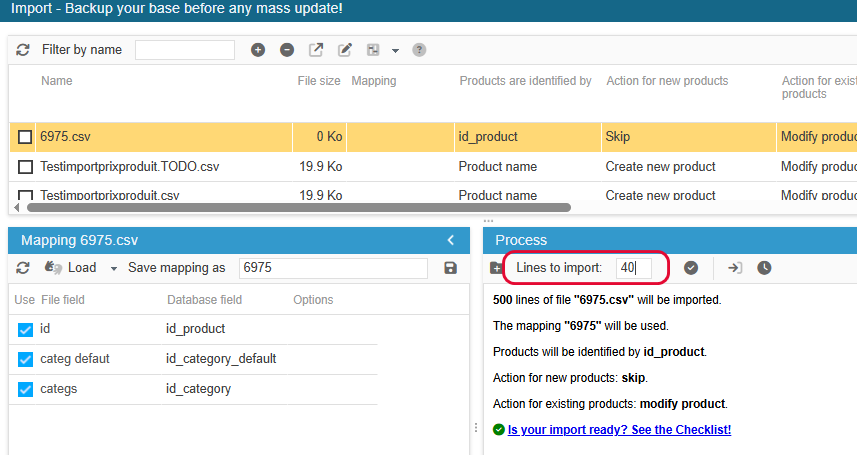Collapse the Mapping 6975.csv panel

pyautogui.click(x=450, y=240)
